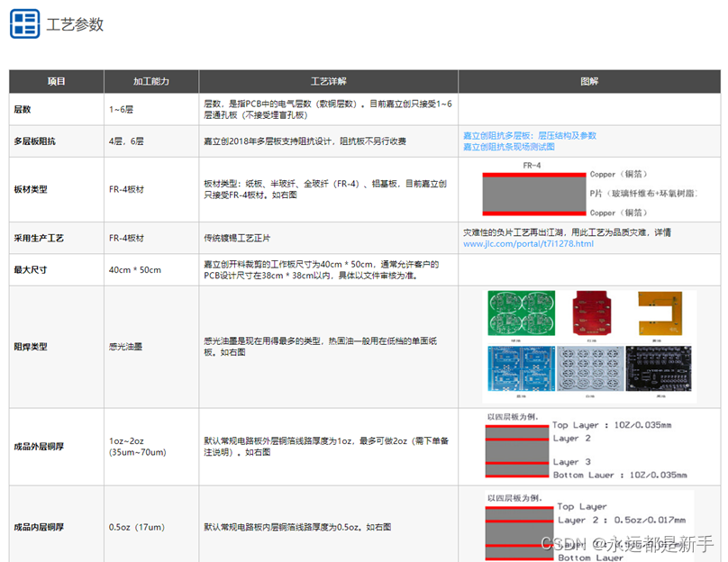Select the green PCB sample thumbnail
Screen dimensions: 728x562
(x=521, y=315)
